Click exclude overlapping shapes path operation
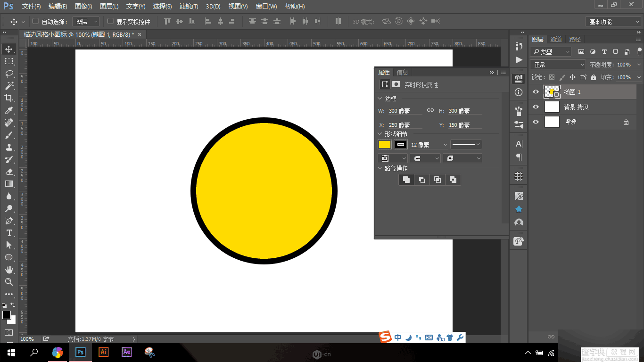Viewport: 644px width, 362px height. point(453,180)
